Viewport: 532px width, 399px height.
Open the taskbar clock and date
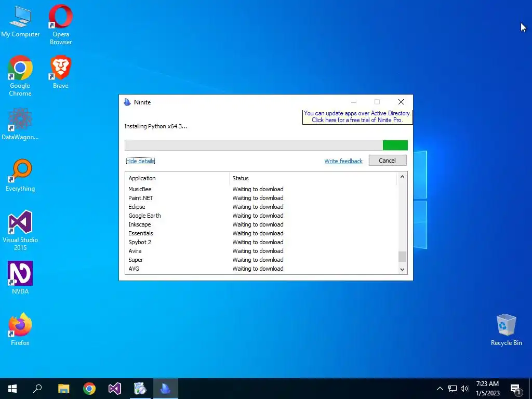pyautogui.click(x=487, y=389)
